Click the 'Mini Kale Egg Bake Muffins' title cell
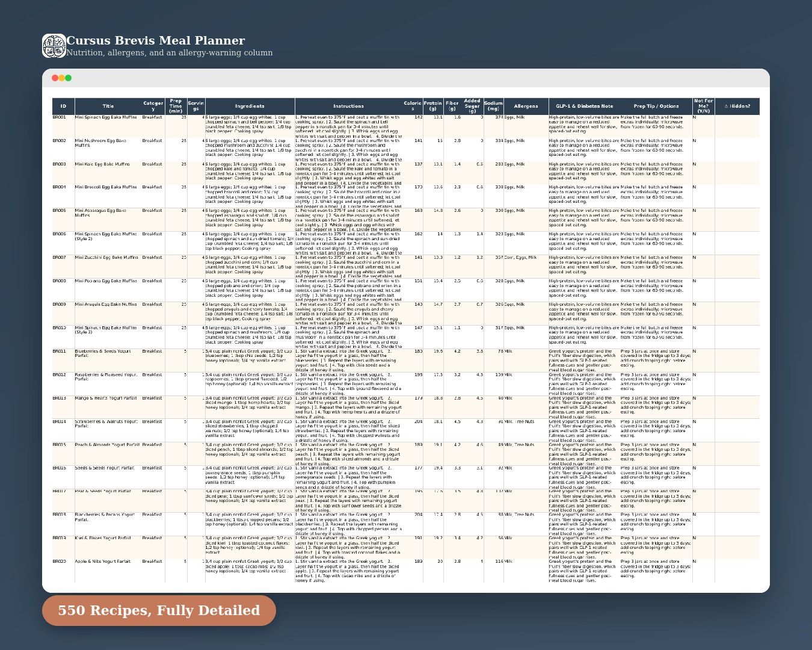Image resolution: width=812 pixels, height=650 pixels. click(x=108, y=173)
